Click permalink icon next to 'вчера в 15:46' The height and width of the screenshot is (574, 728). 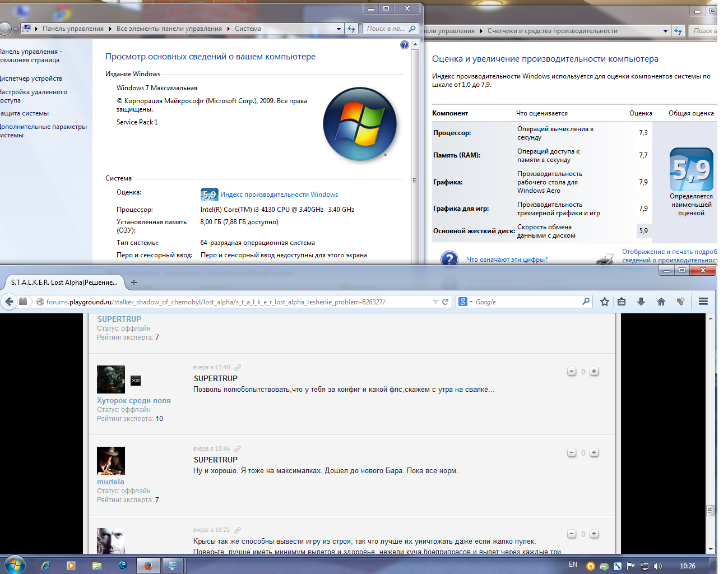[x=238, y=449]
